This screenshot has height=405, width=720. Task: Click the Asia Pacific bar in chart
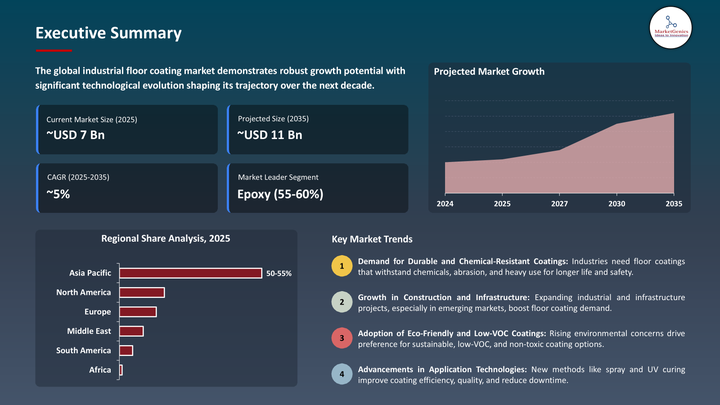pos(190,273)
